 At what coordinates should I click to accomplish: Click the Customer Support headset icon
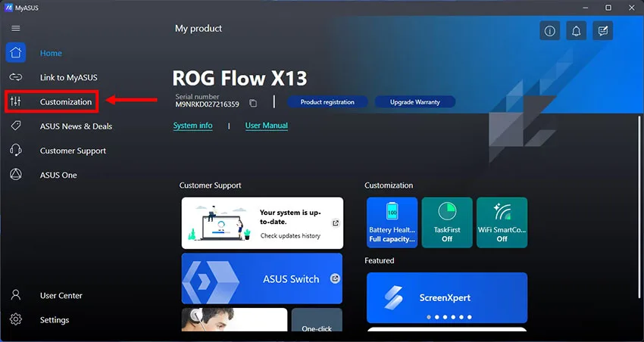click(16, 150)
